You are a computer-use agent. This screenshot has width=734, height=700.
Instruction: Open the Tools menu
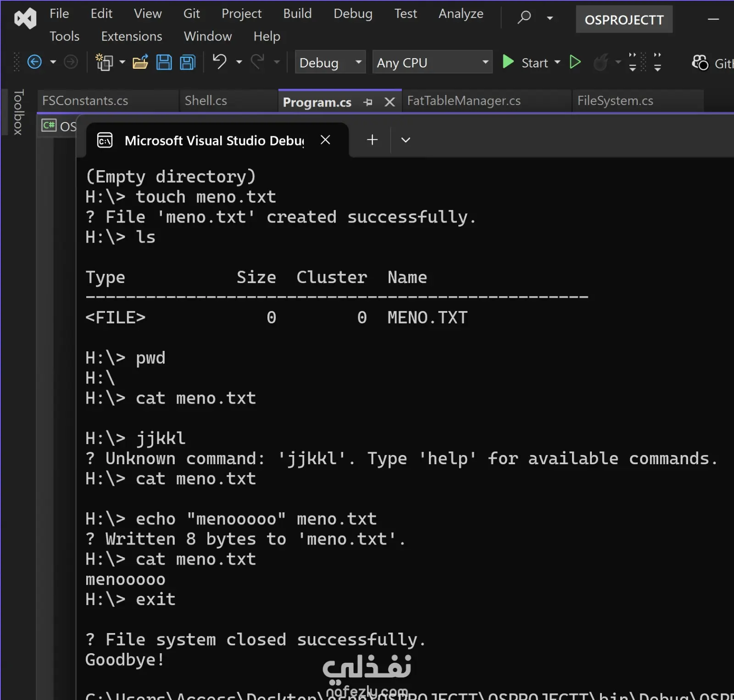[64, 36]
